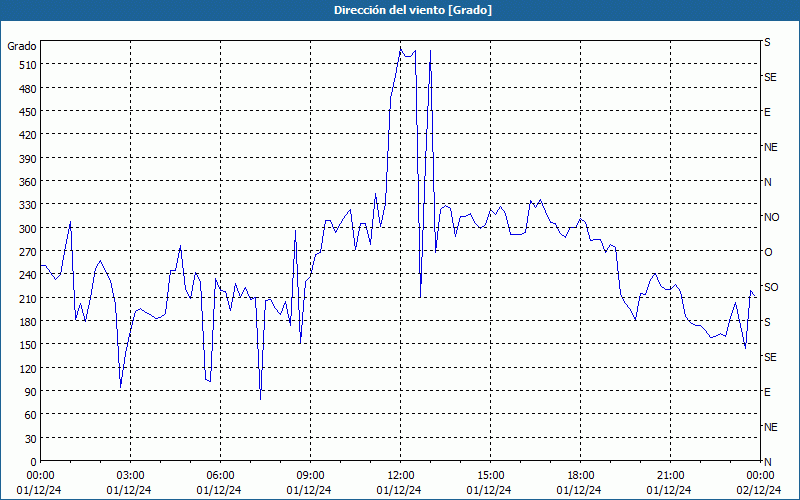Click the 09:00 time axis label
The image size is (800, 500).
[310, 476]
